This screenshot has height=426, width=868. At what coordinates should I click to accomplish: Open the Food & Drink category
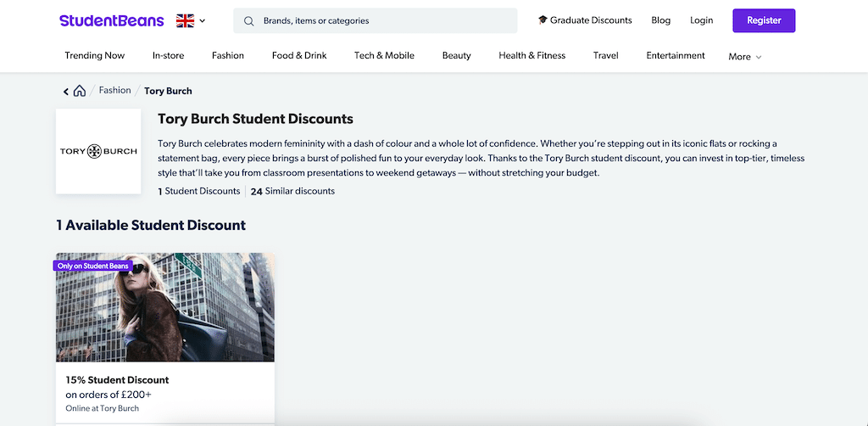[299, 55]
